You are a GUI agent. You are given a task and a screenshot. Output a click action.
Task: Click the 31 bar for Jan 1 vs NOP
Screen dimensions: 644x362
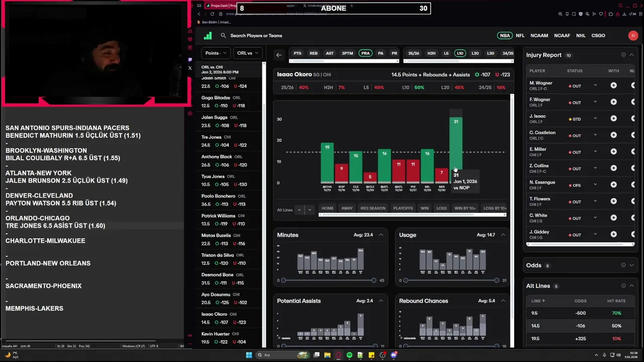click(x=456, y=150)
